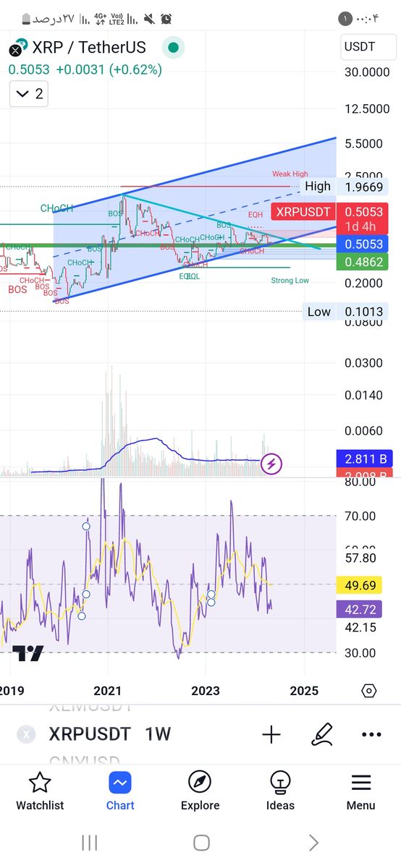Tap the plus icon to add symbol
Viewport: 401px width, 868px height.
click(x=271, y=735)
